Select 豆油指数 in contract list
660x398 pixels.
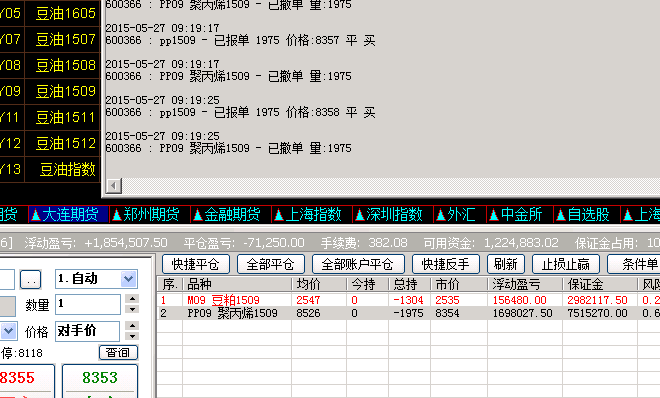tap(67, 170)
